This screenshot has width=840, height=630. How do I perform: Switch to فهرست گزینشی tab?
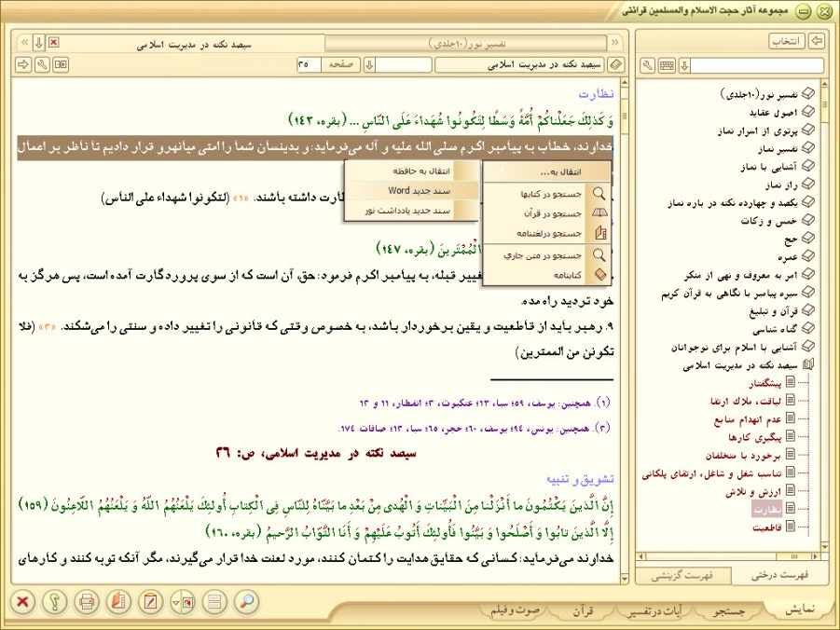coord(682,576)
